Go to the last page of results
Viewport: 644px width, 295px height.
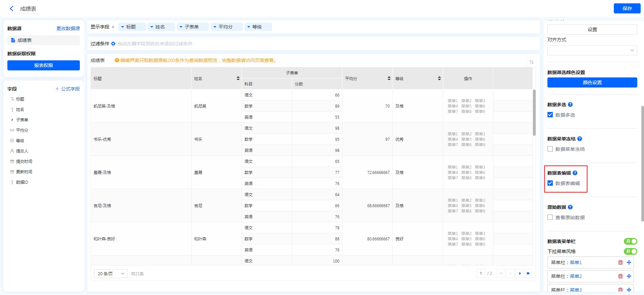coord(528,274)
